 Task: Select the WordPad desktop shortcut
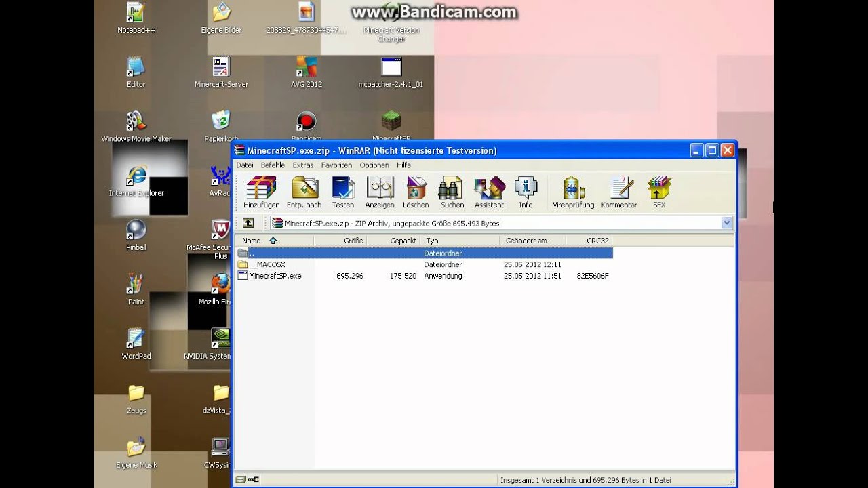[x=136, y=344]
